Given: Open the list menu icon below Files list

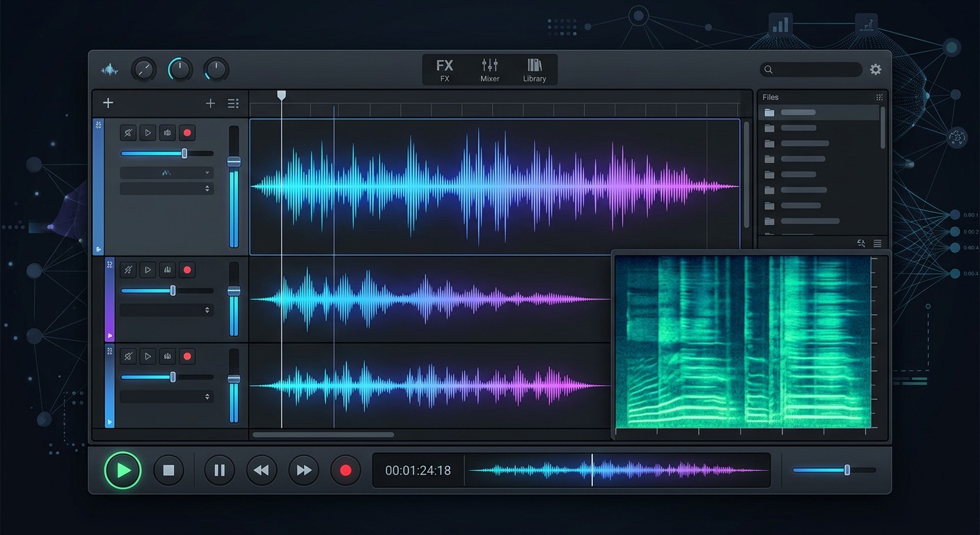Looking at the screenshot, I should pos(877,243).
